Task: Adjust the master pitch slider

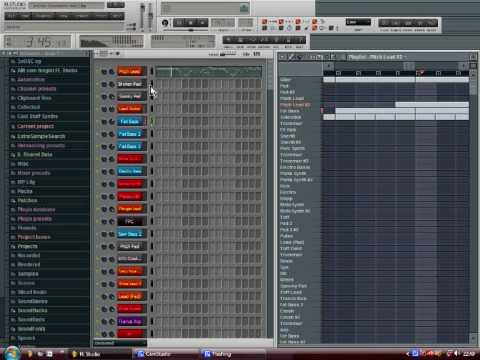Action: (x=150, y=17)
